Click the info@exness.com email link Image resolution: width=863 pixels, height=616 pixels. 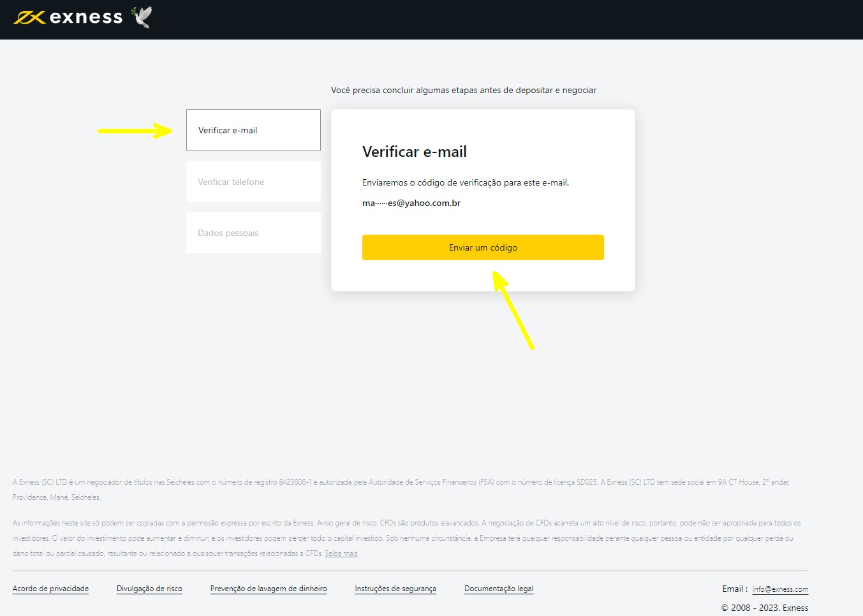point(780,589)
